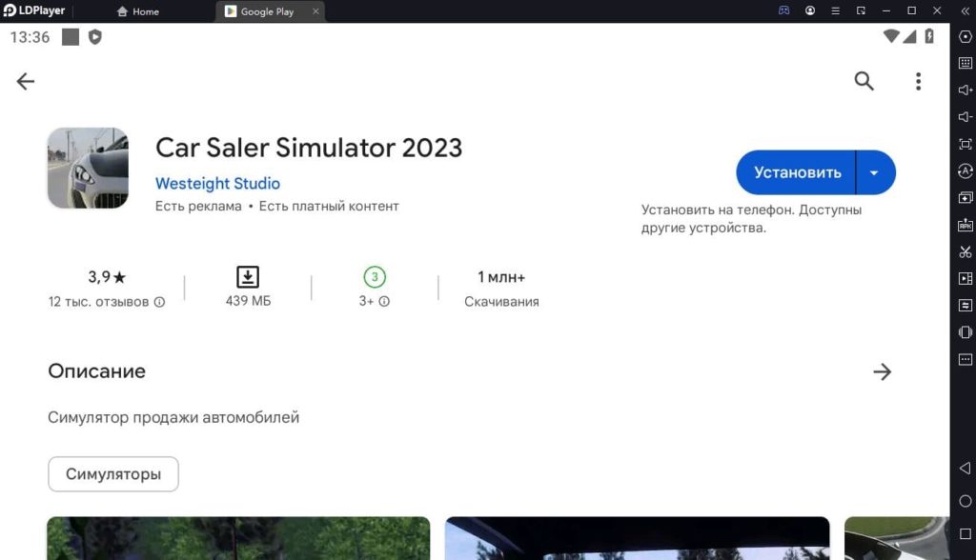Tap the Android home circle button
Image resolution: width=976 pixels, height=560 pixels.
[x=965, y=501]
